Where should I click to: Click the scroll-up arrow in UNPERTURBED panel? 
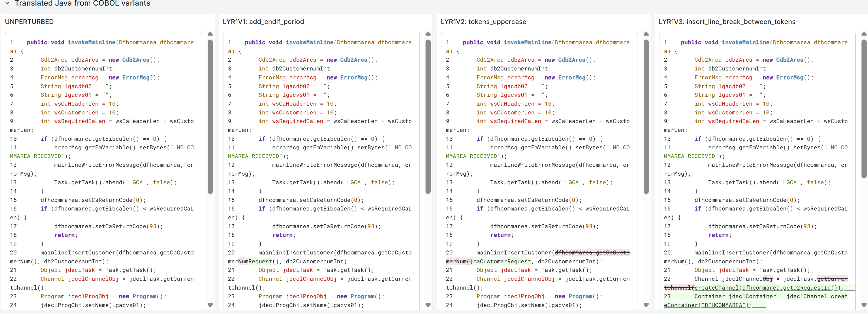click(x=210, y=34)
